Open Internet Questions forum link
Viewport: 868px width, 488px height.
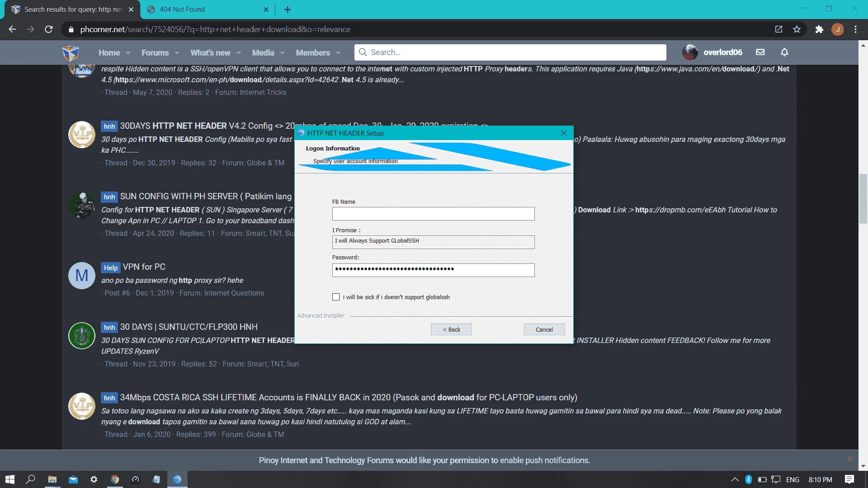(234, 293)
